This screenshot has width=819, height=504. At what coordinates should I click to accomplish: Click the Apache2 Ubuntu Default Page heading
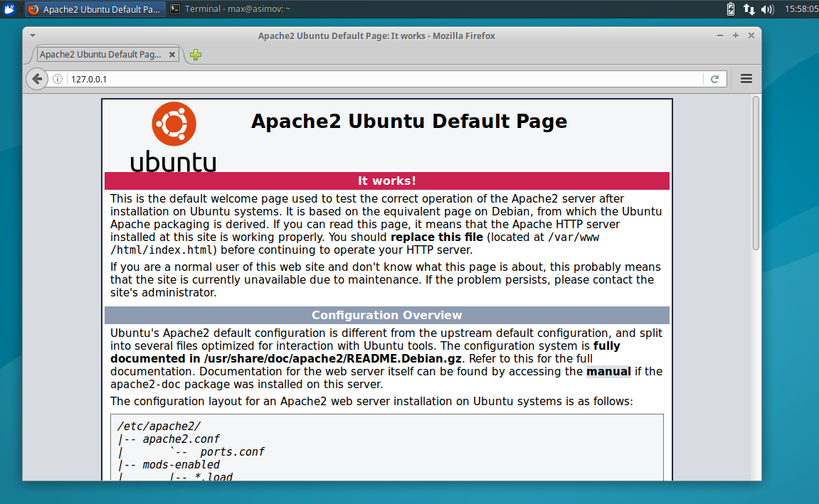pyautogui.click(x=409, y=121)
